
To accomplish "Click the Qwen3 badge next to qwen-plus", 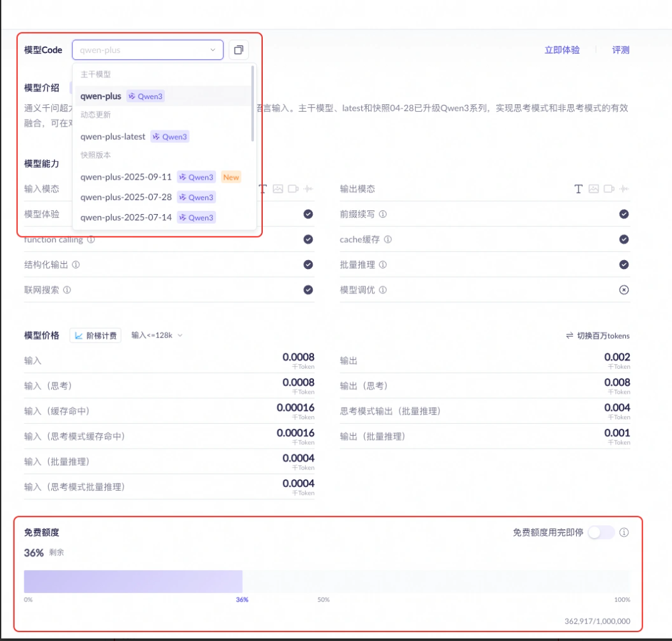I will pos(146,96).
